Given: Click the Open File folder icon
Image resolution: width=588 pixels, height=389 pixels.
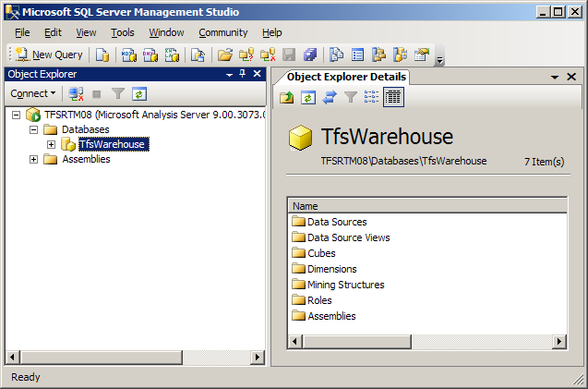Looking at the screenshot, I should [225, 55].
